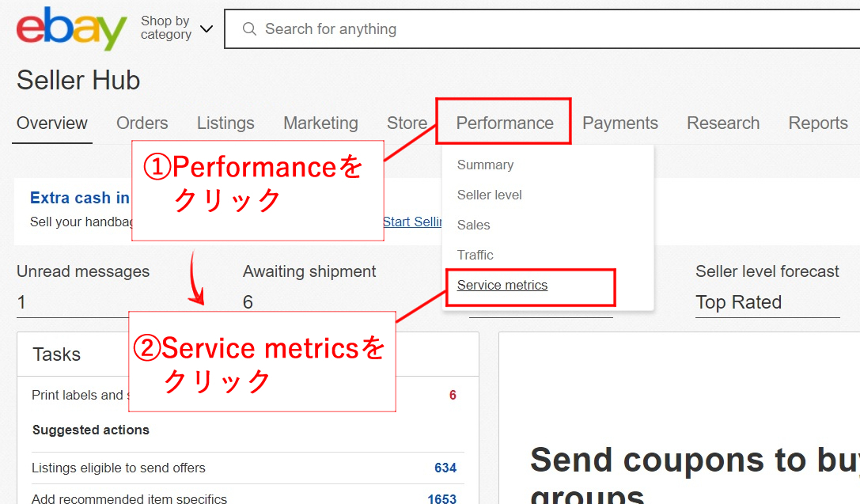Go to the Marketing tab
The width and height of the screenshot is (860, 504).
320,123
